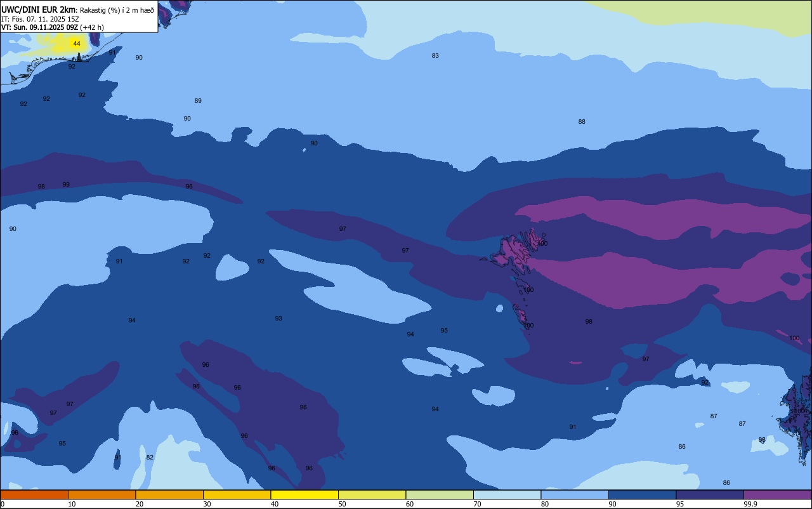The image size is (812, 509).
Task: Click the 0–10 dark orange legend swatch
Action: pos(34,494)
